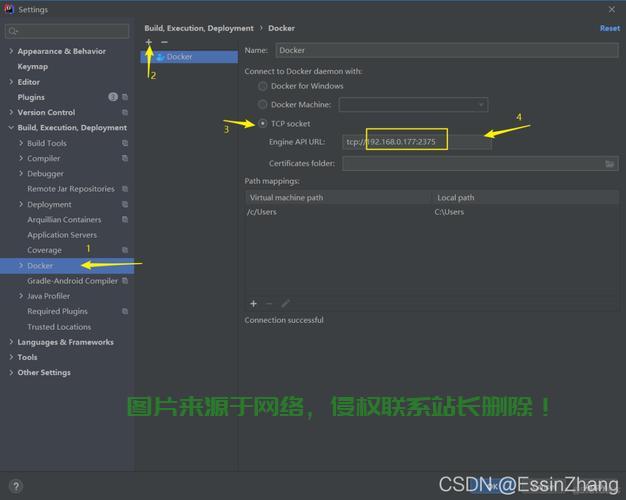Click the settings search box
Viewport: 626px width, 500px height.
68,31
